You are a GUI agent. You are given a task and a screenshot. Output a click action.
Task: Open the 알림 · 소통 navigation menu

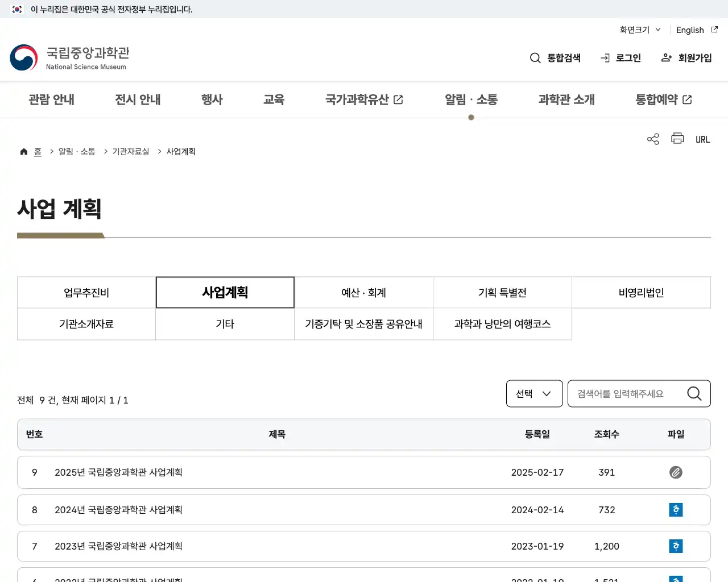(471, 99)
